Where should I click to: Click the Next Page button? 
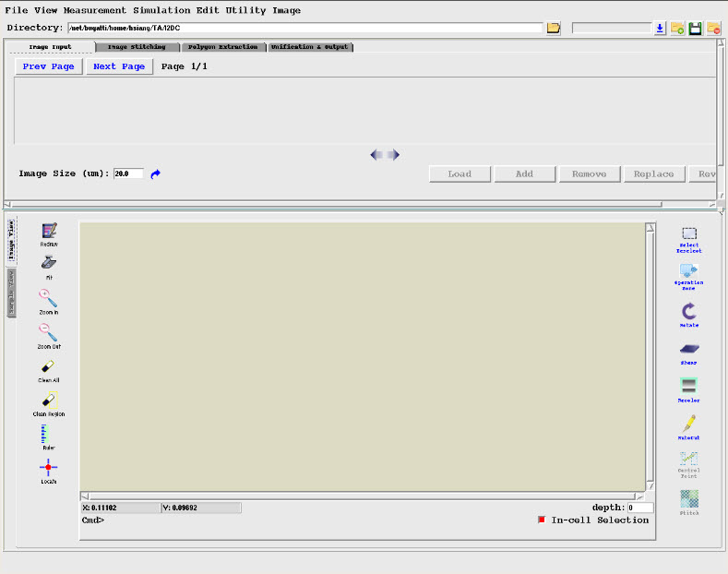click(119, 66)
